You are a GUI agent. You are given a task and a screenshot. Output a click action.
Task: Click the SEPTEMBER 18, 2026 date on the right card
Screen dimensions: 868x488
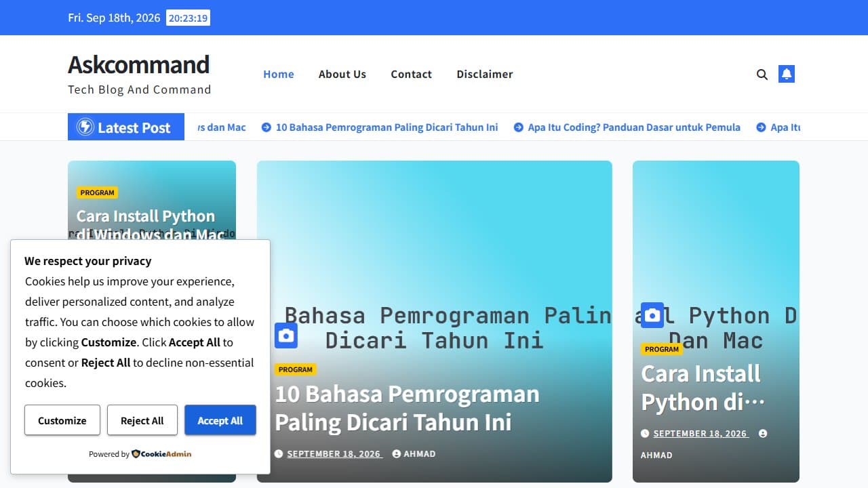coord(701,434)
